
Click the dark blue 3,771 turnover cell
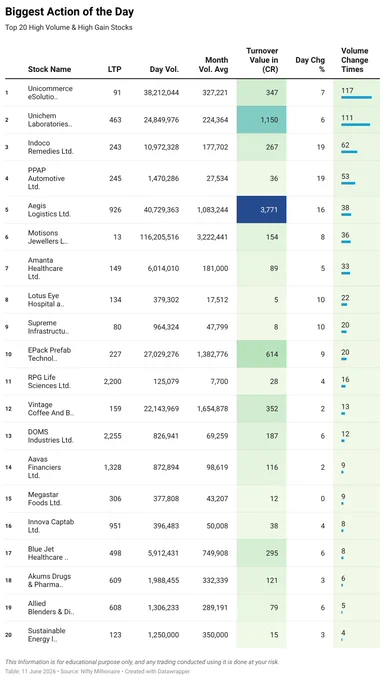pos(261,209)
